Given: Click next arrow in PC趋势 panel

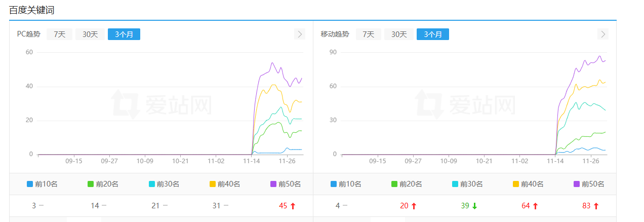Looking at the screenshot, I should [300, 34].
